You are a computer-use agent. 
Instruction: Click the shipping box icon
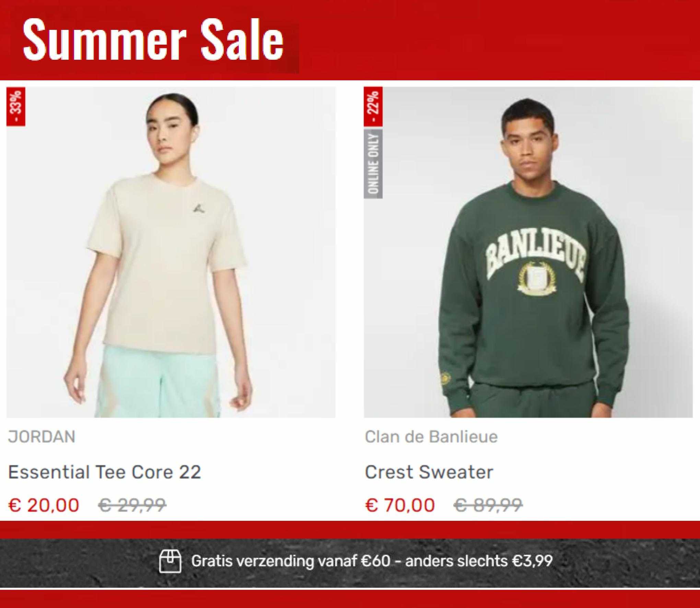[170, 561]
